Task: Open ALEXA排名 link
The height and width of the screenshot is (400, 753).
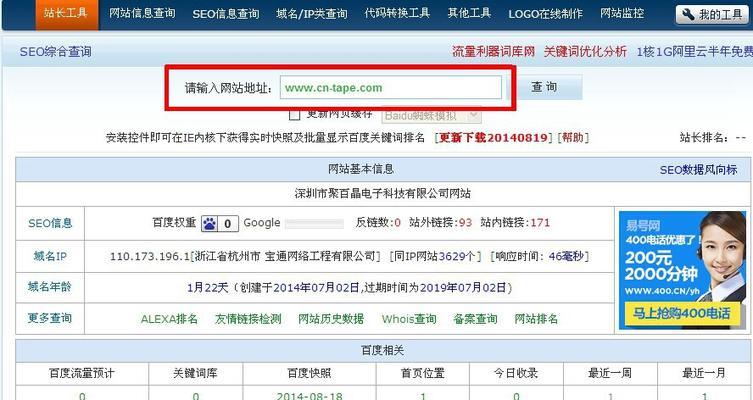Action: pos(169,319)
